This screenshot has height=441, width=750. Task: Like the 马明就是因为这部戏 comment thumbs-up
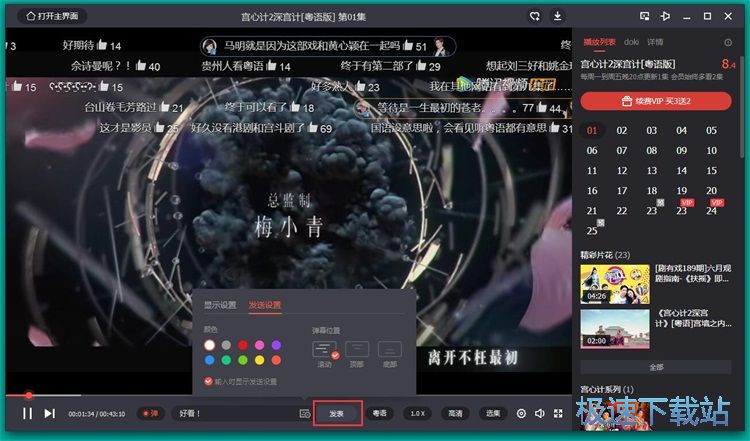[408, 45]
